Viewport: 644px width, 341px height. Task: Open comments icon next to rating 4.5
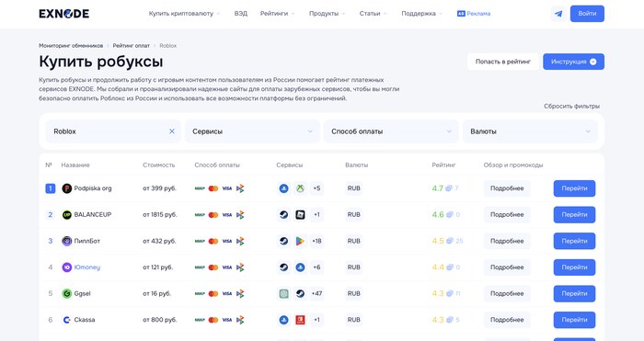pyautogui.click(x=450, y=241)
